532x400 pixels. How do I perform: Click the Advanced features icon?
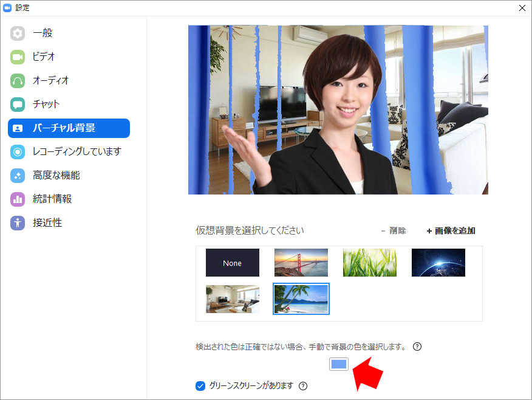coord(18,176)
